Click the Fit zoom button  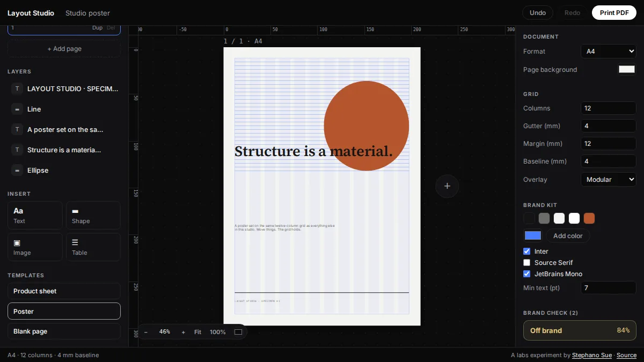coord(197,332)
